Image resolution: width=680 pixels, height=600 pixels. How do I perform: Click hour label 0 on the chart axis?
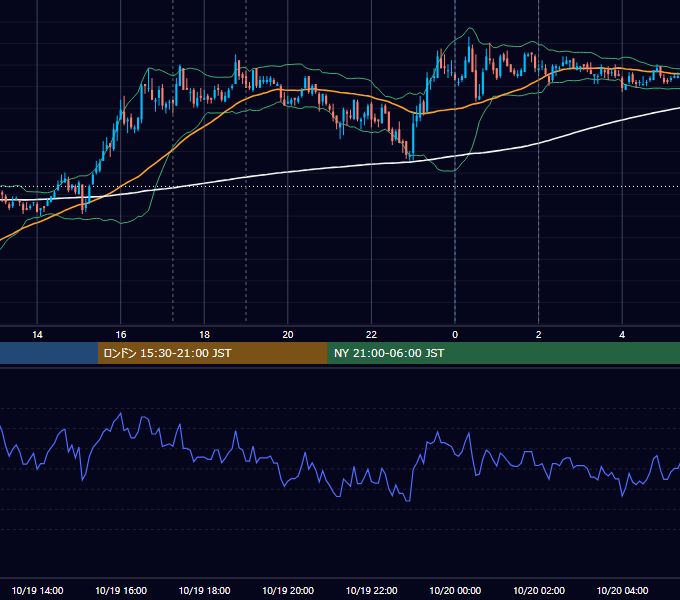coord(455,335)
